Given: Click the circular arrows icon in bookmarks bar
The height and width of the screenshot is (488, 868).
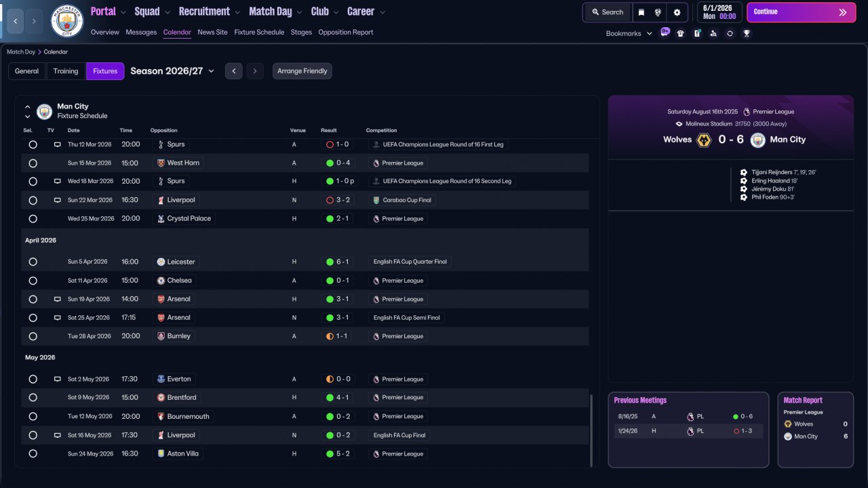Looking at the screenshot, I should click(x=730, y=33).
